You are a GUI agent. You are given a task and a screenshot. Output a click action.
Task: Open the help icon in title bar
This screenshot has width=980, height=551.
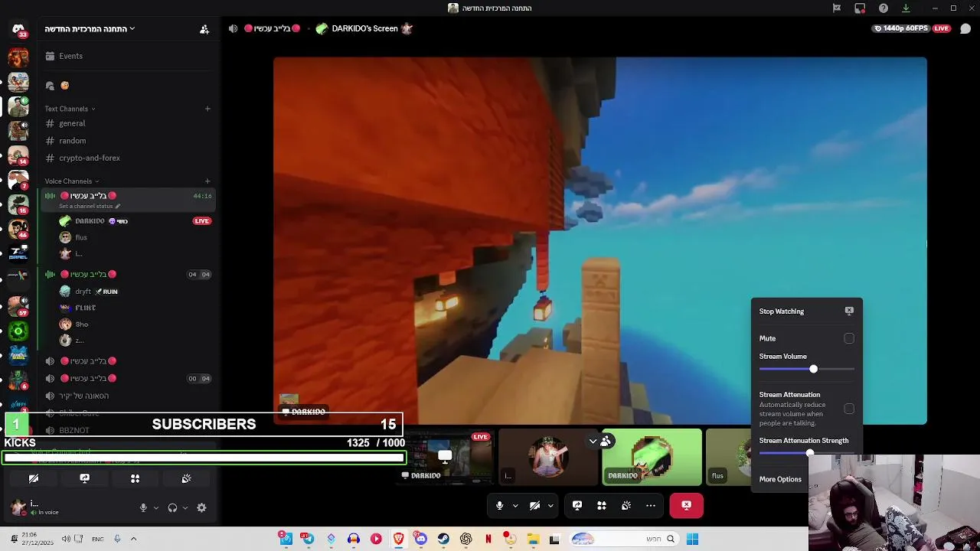(884, 8)
